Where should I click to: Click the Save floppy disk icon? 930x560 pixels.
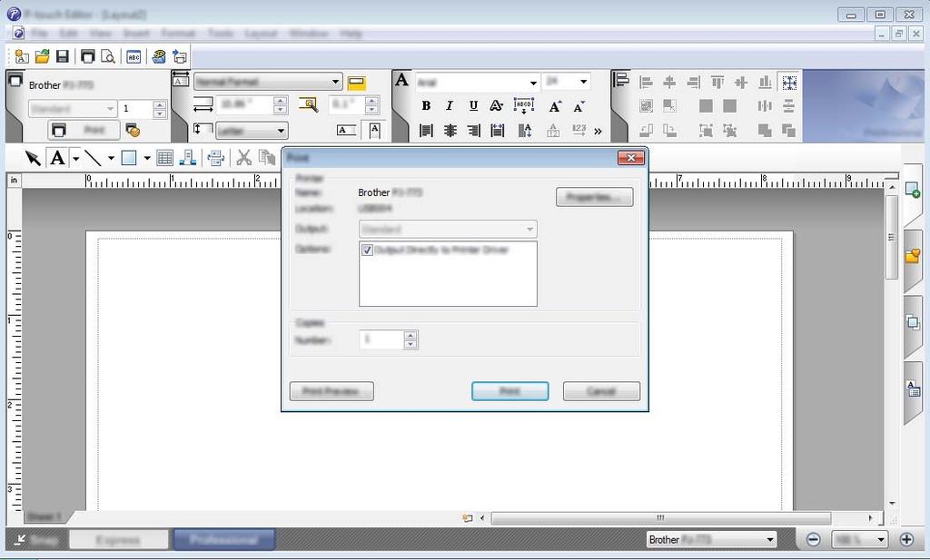[63, 56]
